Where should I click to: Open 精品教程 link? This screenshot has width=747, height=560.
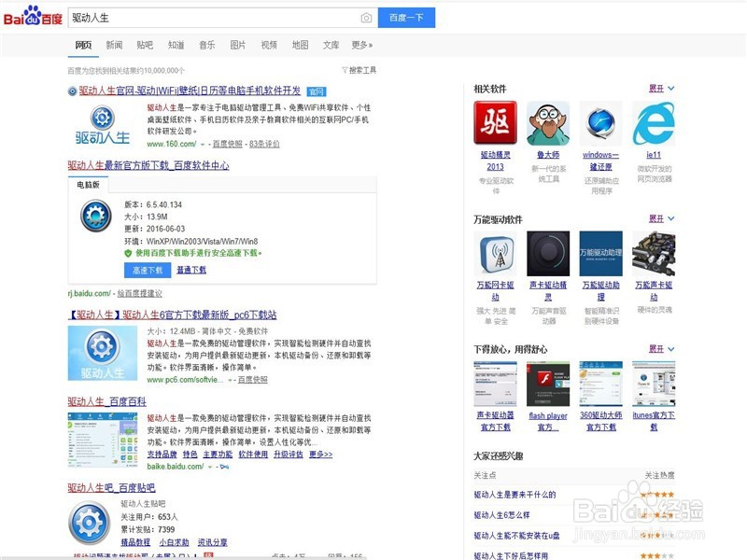pyautogui.click(x=135, y=542)
